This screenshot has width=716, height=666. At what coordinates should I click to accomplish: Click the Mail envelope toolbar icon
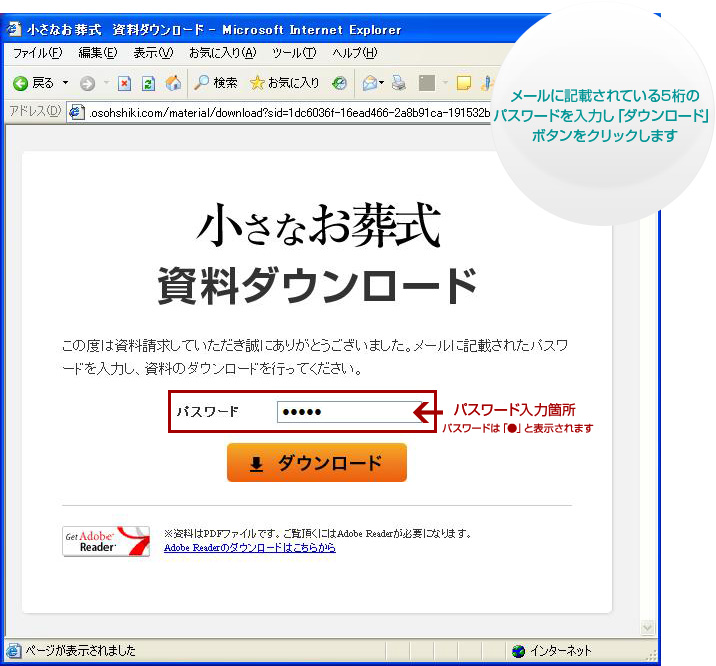pyautogui.click(x=369, y=83)
